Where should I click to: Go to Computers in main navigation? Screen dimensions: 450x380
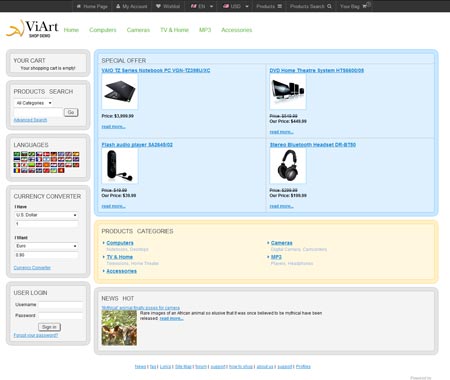[103, 30]
